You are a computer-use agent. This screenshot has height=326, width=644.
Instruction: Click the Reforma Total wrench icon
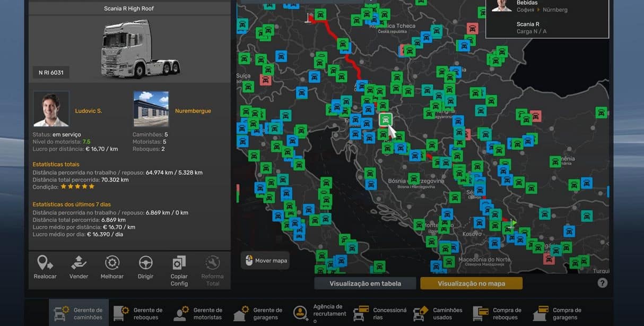pos(212,263)
